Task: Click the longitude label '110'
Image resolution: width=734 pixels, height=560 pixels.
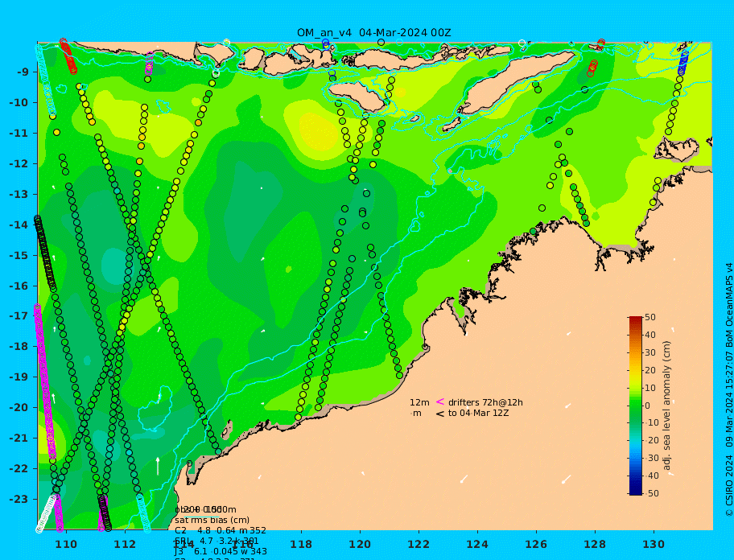Action: (x=67, y=544)
